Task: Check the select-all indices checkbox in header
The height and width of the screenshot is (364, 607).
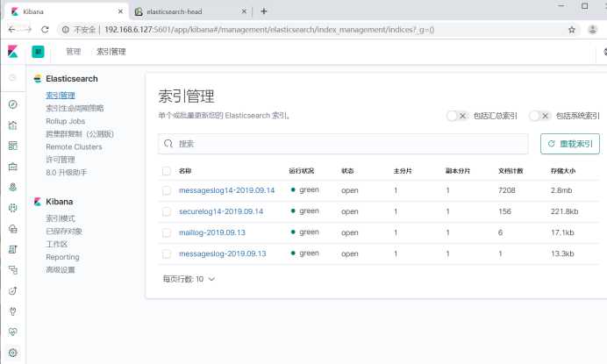Action: pos(167,171)
